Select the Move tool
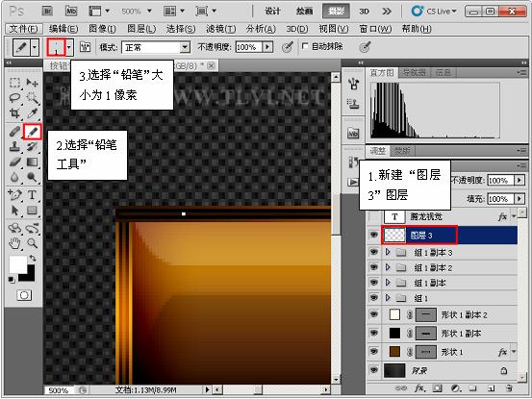The width and height of the screenshot is (532, 399). click(33, 83)
